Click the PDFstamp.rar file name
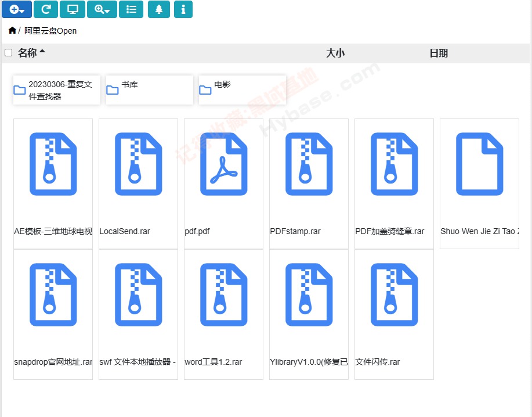The height and width of the screenshot is (417, 532). tap(295, 231)
